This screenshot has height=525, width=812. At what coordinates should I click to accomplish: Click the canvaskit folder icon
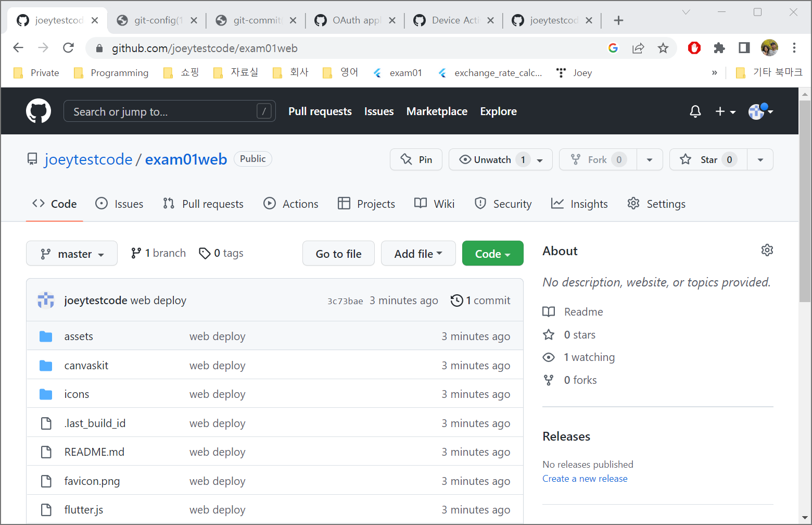[x=46, y=366]
